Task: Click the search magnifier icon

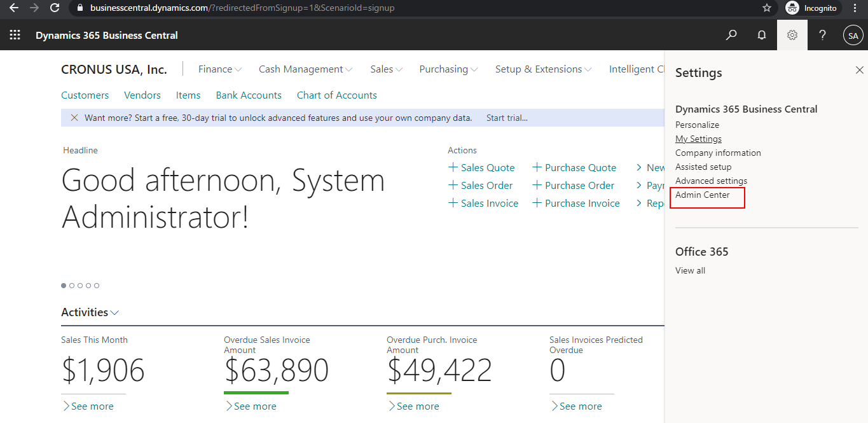Action: click(731, 35)
